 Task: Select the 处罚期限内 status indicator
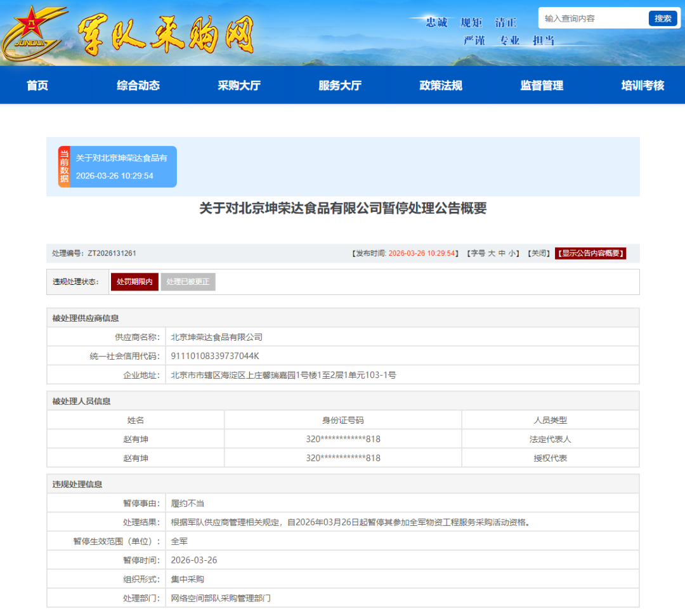[134, 282]
